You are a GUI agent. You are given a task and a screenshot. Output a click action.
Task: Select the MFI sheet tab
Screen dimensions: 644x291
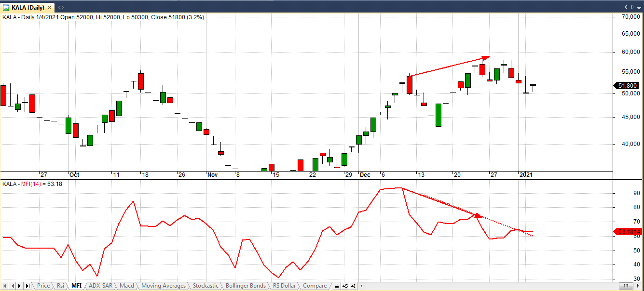click(x=76, y=286)
